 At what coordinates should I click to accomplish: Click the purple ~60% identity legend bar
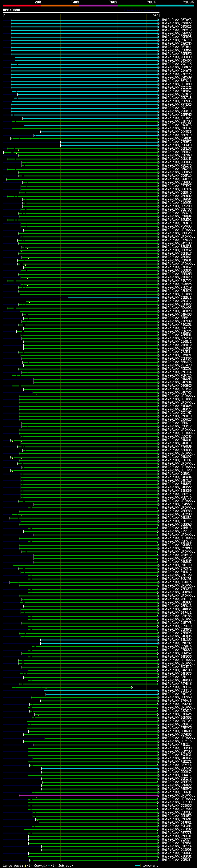click(98, 6)
